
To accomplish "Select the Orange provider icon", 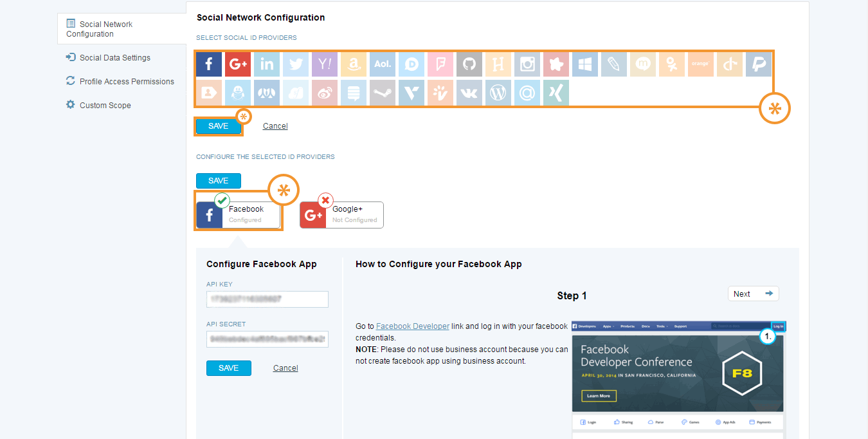I will [701, 64].
